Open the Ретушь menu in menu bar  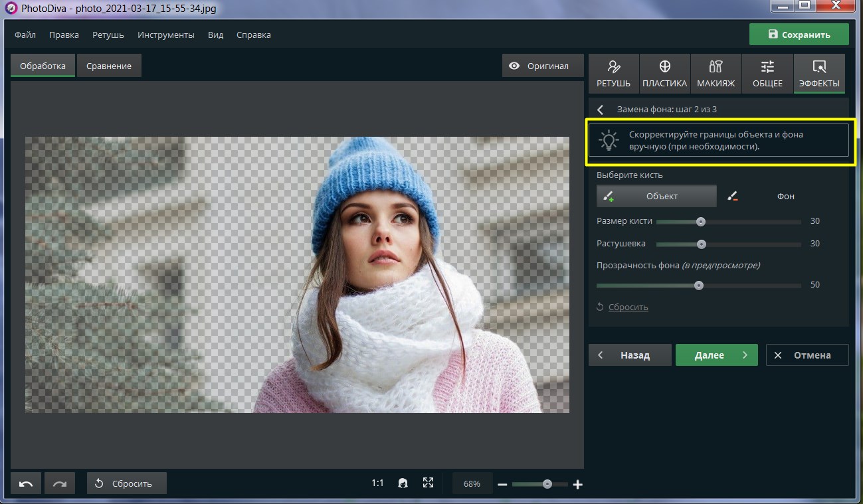108,35
